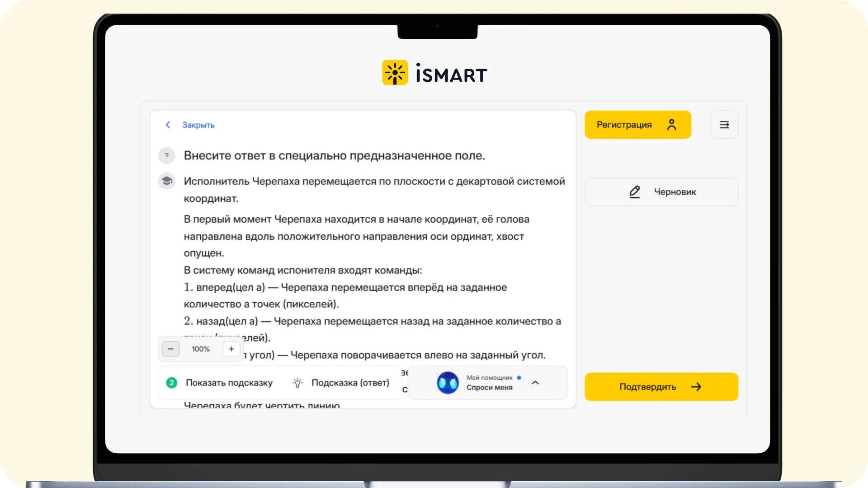Click the lightbulb icon beside Подсказка (ответ)
868x488 pixels.
click(297, 383)
